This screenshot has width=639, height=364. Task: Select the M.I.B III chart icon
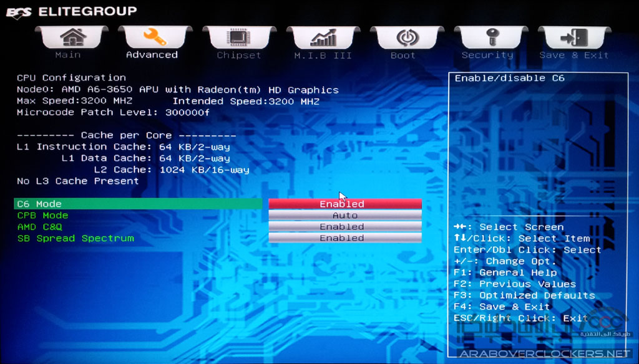323,38
